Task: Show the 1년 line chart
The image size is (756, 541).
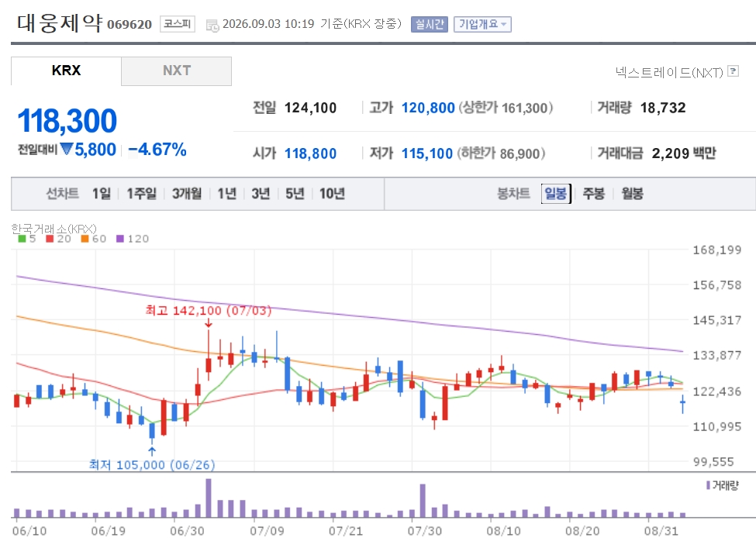Action: pos(226,194)
